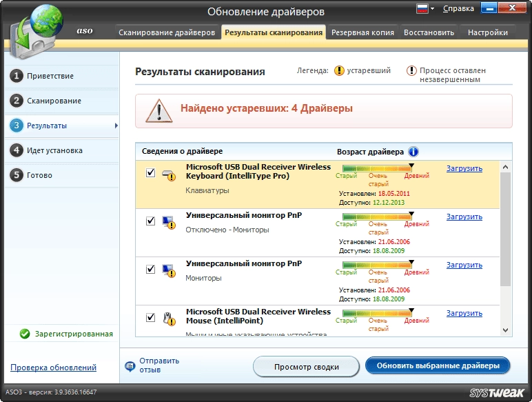The image size is (532, 402).
Task: Open the Резервная копия tab
Action: point(362,32)
